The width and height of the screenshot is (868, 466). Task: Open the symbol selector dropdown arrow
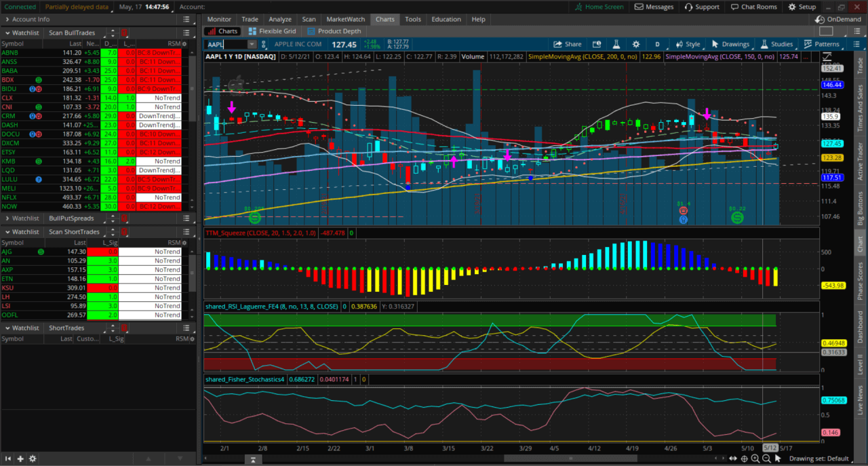252,44
